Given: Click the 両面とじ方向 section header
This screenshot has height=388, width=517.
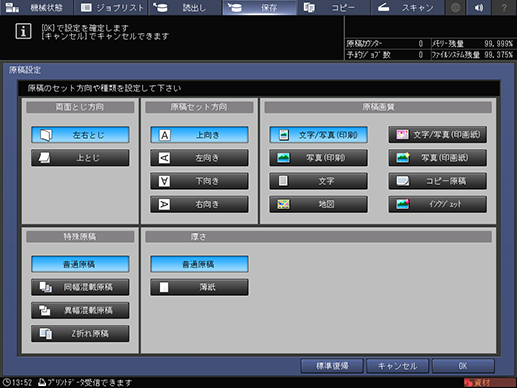Looking at the screenshot, I should (x=80, y=107).
